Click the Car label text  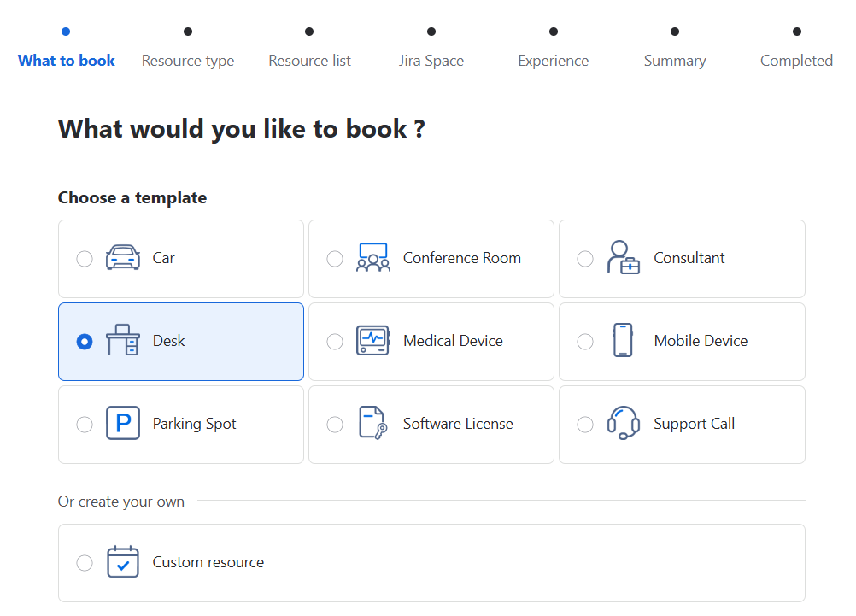(x=164, y=258)
